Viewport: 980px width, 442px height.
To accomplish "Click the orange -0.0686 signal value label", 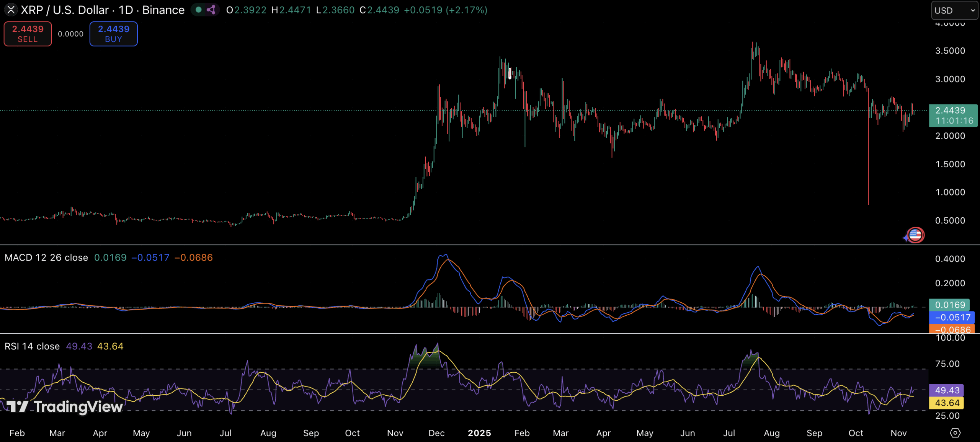I will (x=952, y=329).
